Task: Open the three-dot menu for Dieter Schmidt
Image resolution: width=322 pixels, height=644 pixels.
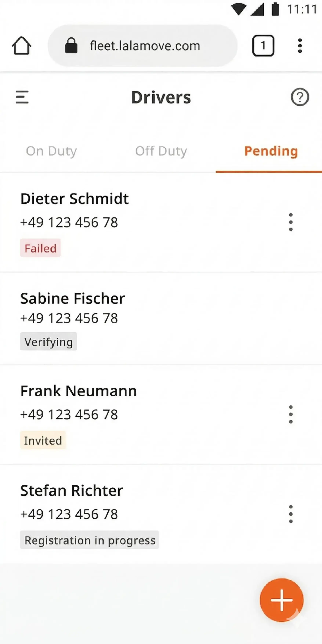Action: 291,222
